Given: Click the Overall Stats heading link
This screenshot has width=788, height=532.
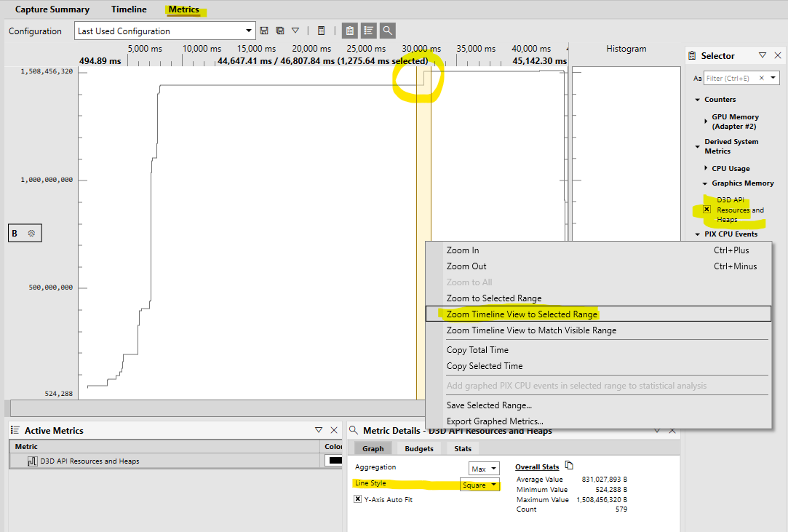Looking at the screenshot, I should pyautogui.click(x=537, y=467).
